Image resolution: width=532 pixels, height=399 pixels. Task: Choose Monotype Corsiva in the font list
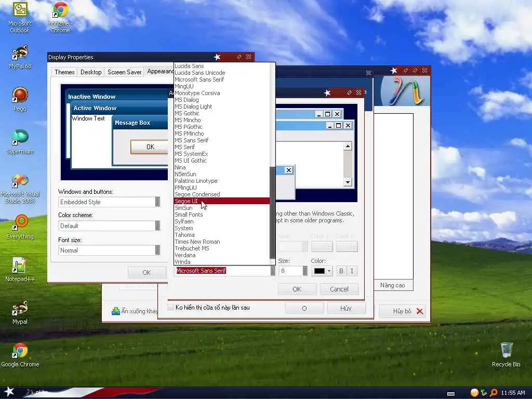(221, 93)
